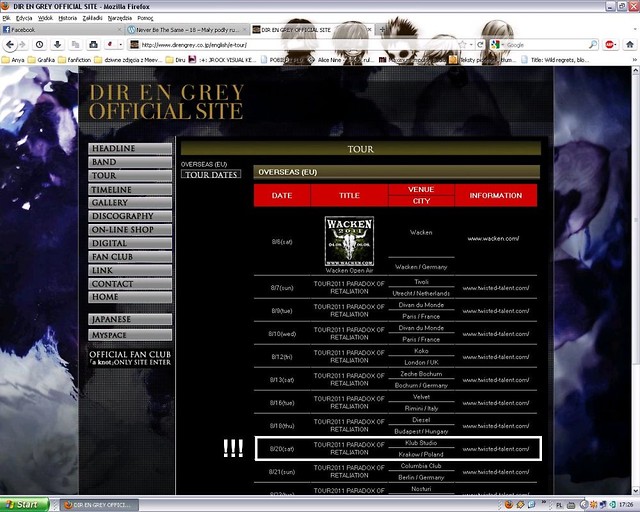Screen dimensions: 640x512
Task: Open the address bar history dropdown arrow
Action: (x=471, y=45)
